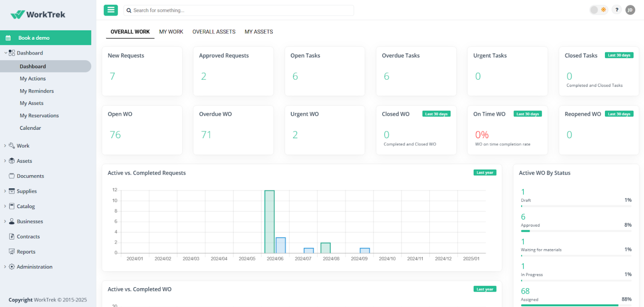Open the Contracts document icon
Screen dimensions: 644x307
11,236
